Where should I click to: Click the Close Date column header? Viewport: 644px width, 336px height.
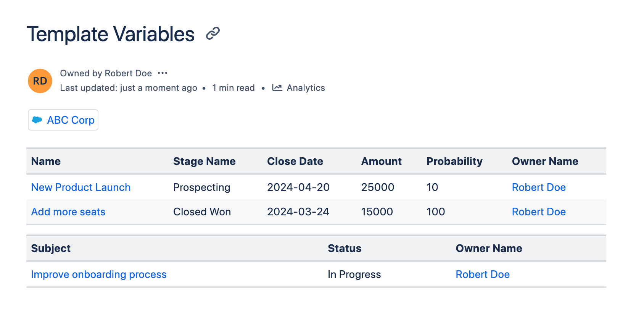tap(295, 161)
